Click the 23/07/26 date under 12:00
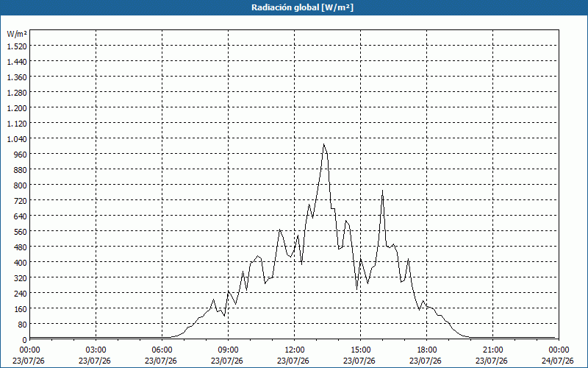This screenshot has height=368, width=588. pyautogui.click(x=293, y=361)
